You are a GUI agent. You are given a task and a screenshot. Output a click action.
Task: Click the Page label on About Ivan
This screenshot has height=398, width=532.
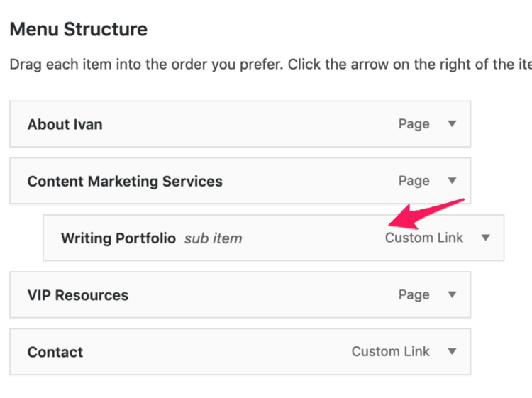(414, 124)
